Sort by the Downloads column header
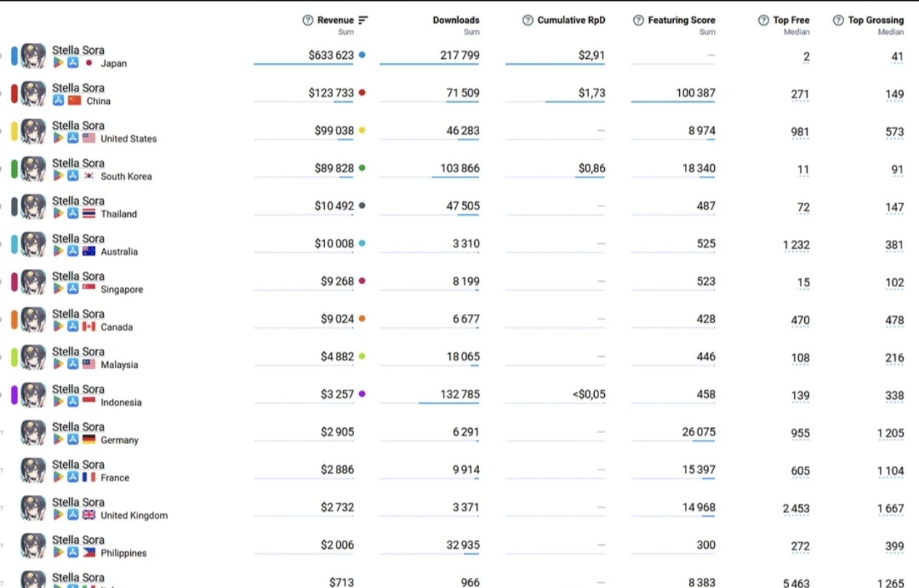919x588 pixels. (456, 20)
